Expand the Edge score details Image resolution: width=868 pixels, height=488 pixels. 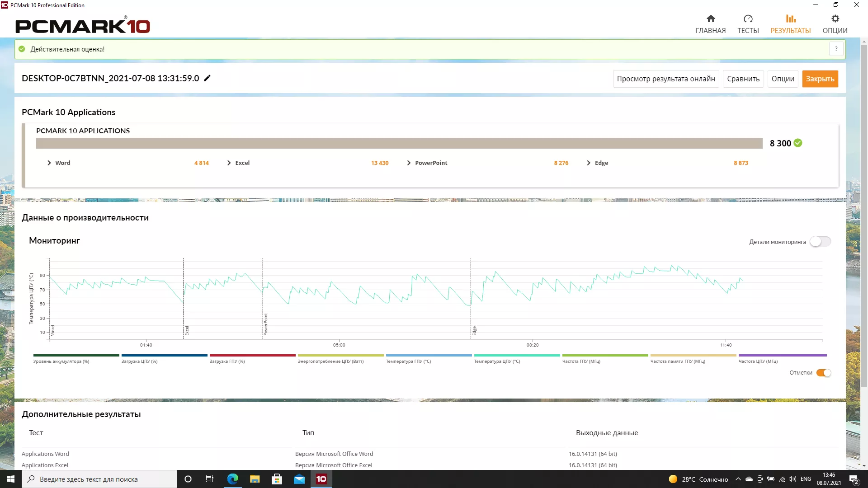[x=589, y=163]
